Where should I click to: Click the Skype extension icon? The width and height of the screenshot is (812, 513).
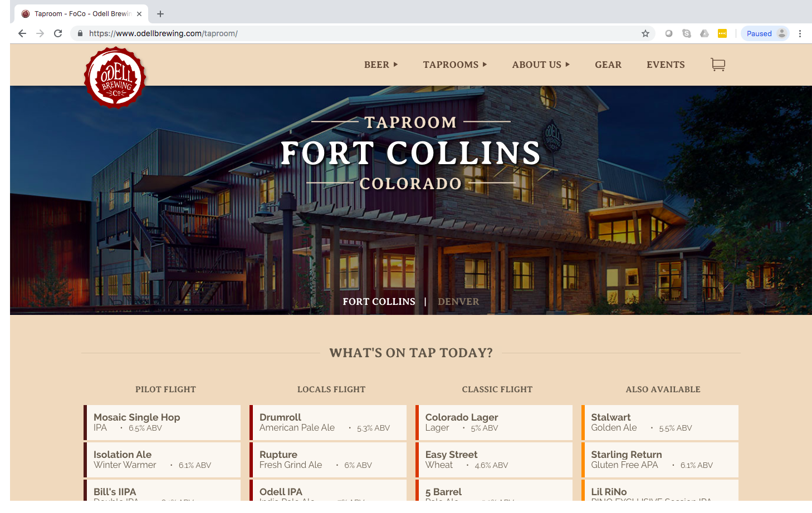coord(687,33)
